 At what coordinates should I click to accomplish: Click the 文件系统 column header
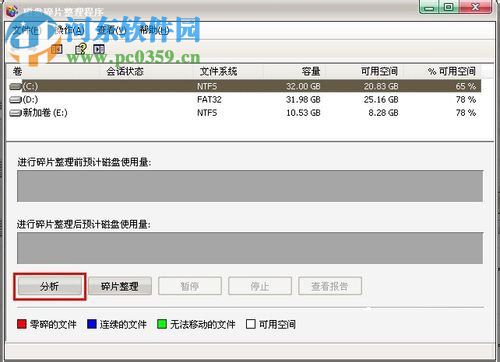(x=228, y=71)
